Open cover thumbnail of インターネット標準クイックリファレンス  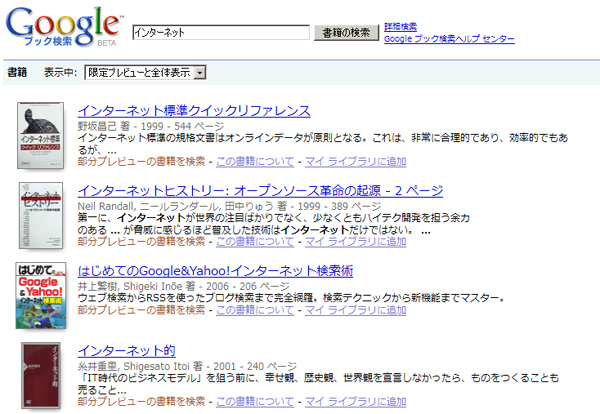[x=40, y=135]
